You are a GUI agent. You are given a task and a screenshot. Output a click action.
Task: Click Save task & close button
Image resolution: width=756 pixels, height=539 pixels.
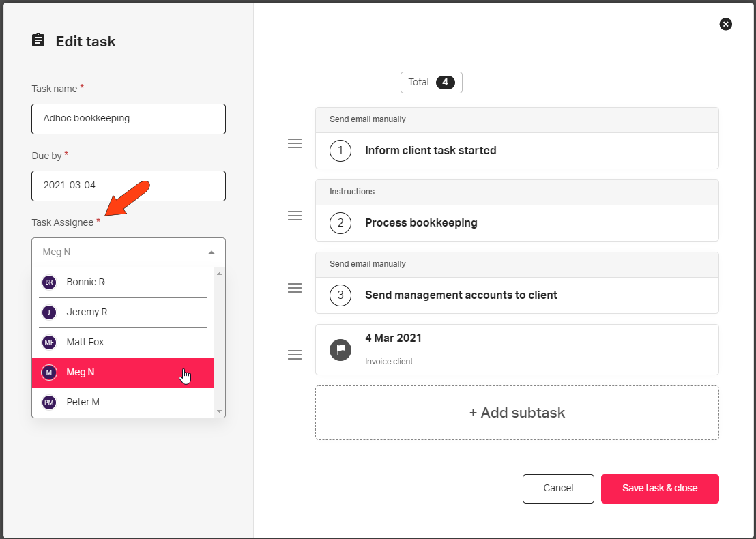(660, 489)
